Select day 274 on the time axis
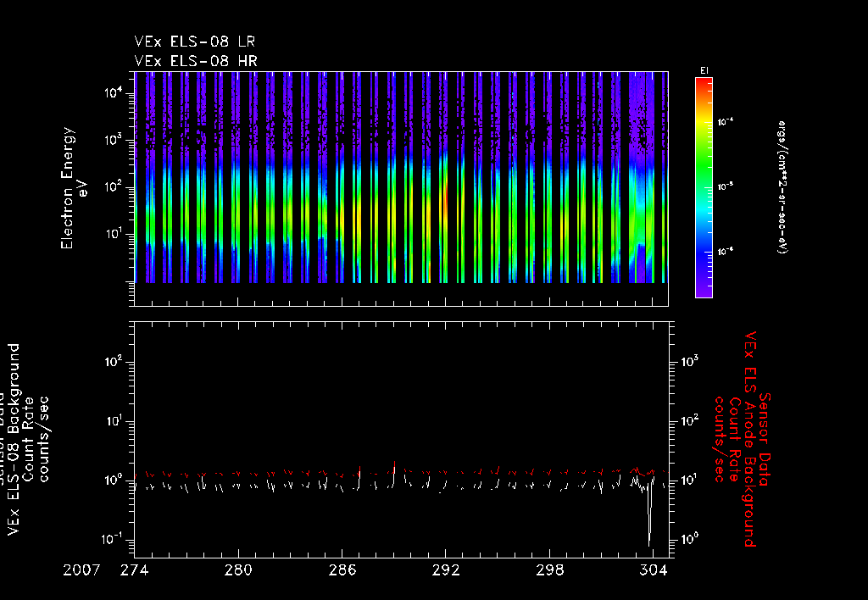Image resolution: width=868 pixels, height=600 pixels. [136, 570]
